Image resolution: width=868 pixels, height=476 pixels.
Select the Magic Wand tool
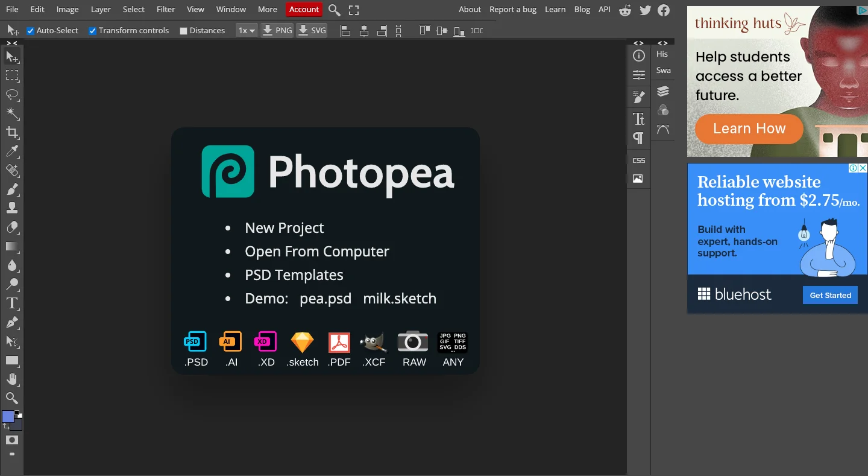[11, 113]
